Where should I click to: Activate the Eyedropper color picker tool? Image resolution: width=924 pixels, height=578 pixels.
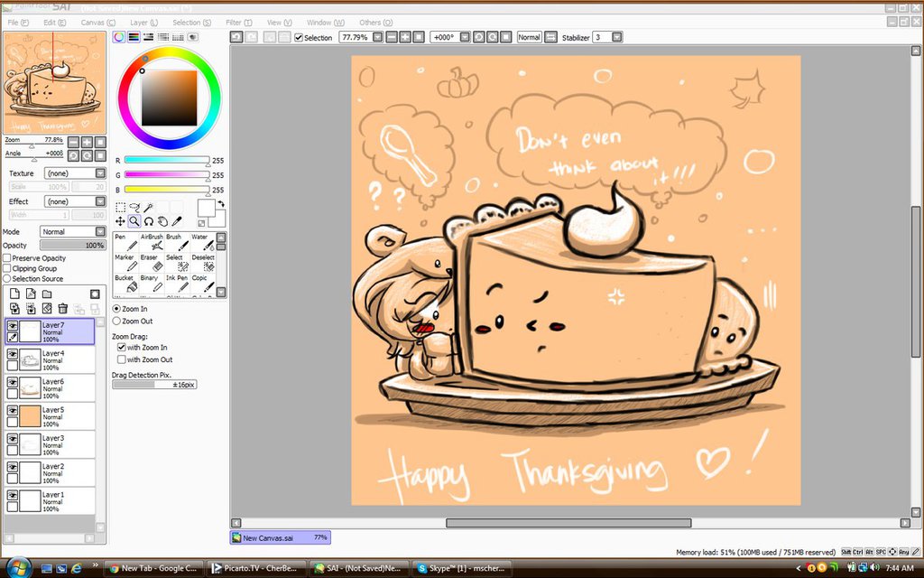[177, 221]
